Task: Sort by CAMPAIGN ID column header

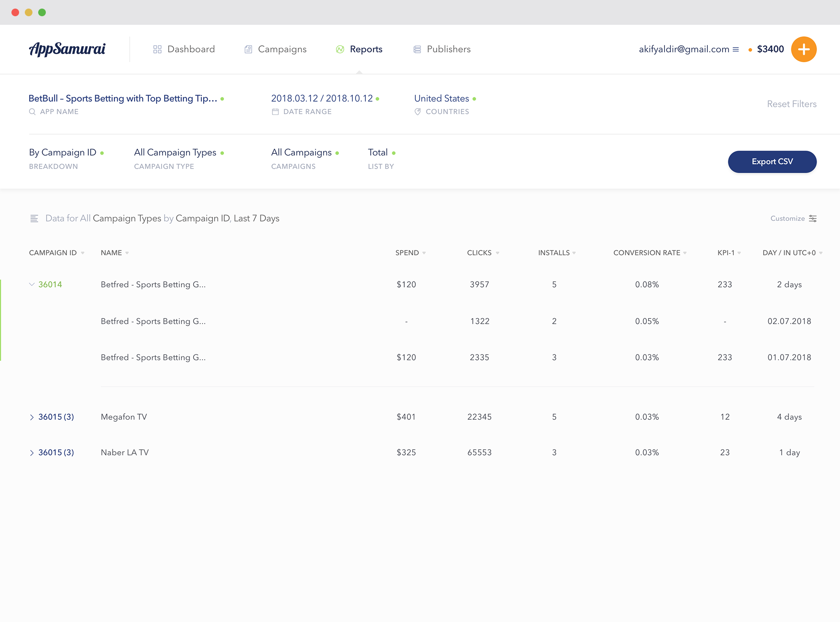Action: pos(56,253)
